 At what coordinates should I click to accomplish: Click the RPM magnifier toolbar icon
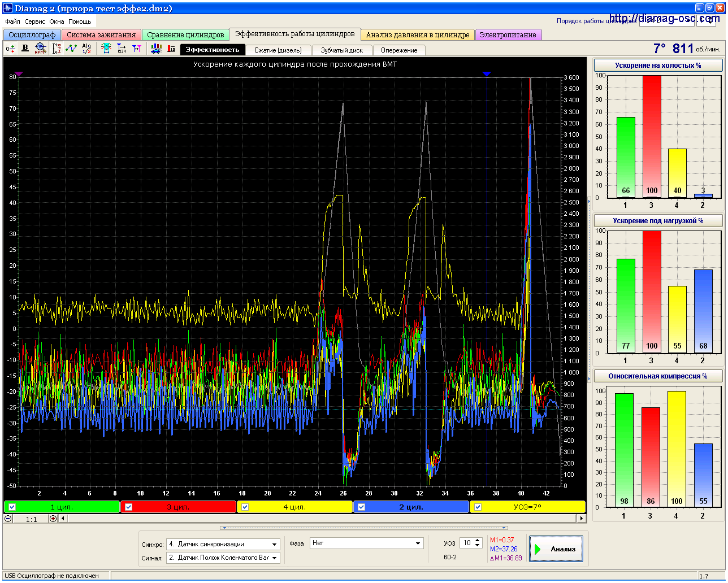[x=40, y=49]
